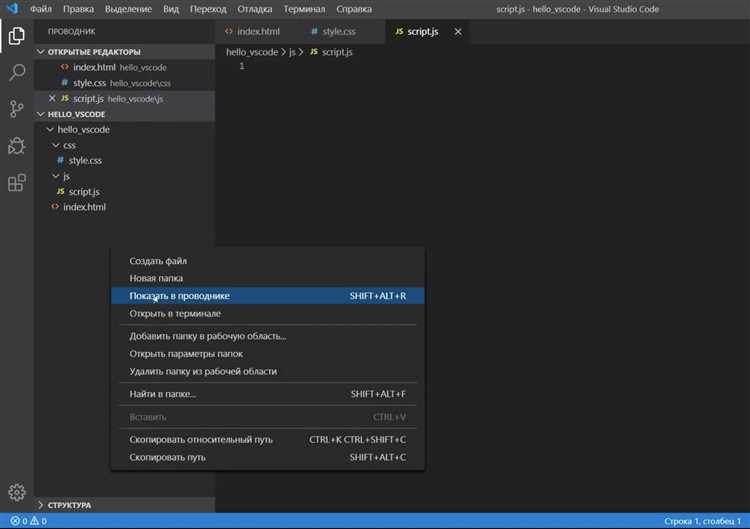This screenshot has width=750, height=529.
Task: Choose Новая папка from context menu
Action: [x=267, y=278]
